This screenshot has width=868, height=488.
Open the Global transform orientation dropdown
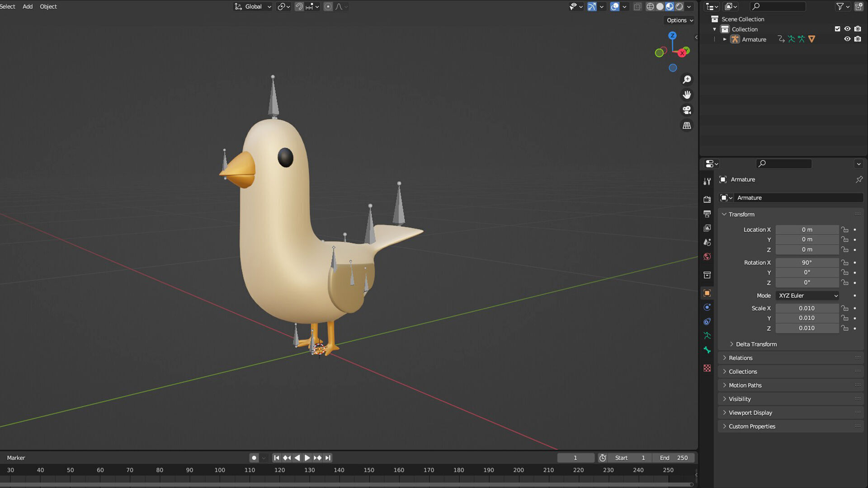pos(253,6)
